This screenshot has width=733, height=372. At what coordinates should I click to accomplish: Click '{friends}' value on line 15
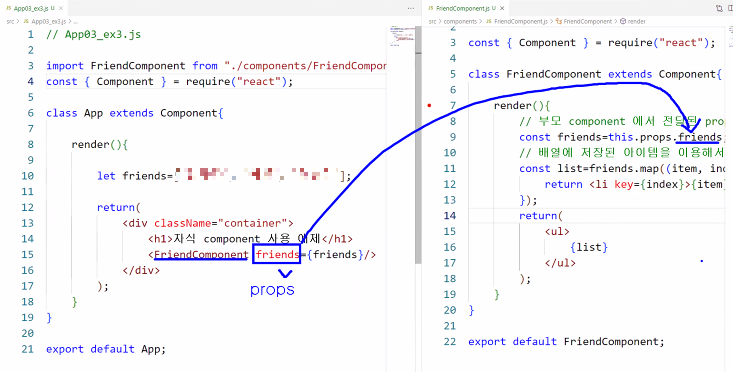coord(335,255)
